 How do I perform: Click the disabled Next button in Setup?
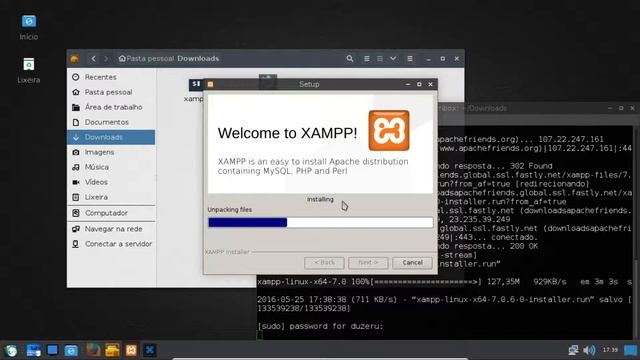[x=368, y=262]
